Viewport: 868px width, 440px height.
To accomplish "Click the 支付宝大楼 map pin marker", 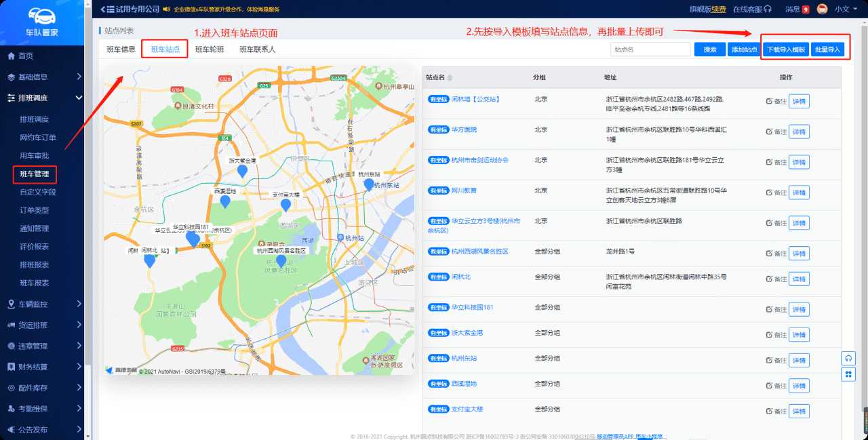I will click(x=285, y=205).
